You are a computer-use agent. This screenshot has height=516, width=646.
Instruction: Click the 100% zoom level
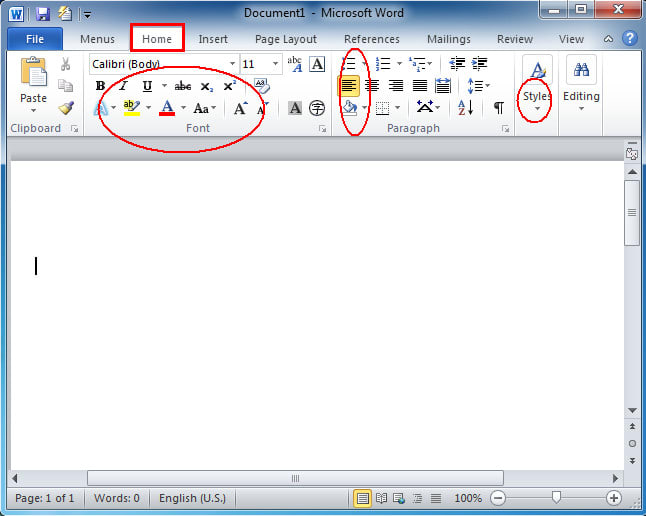click(468, 498)
